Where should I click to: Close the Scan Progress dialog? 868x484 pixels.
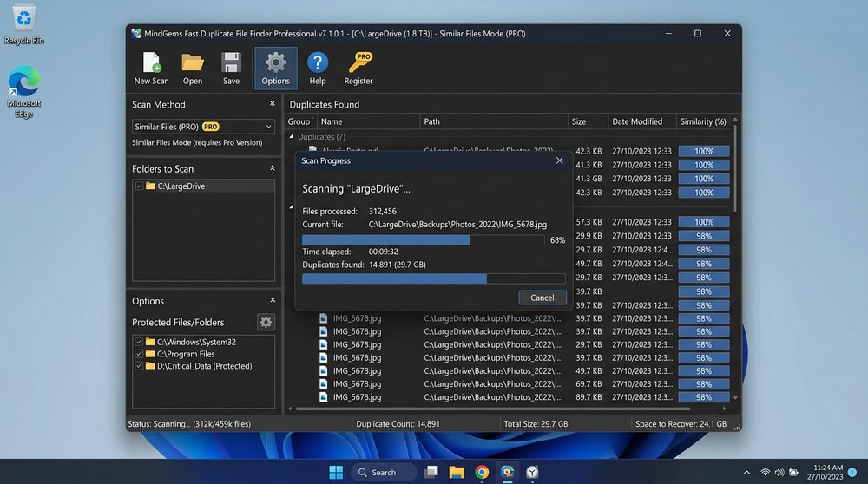(x=559, y=160)
